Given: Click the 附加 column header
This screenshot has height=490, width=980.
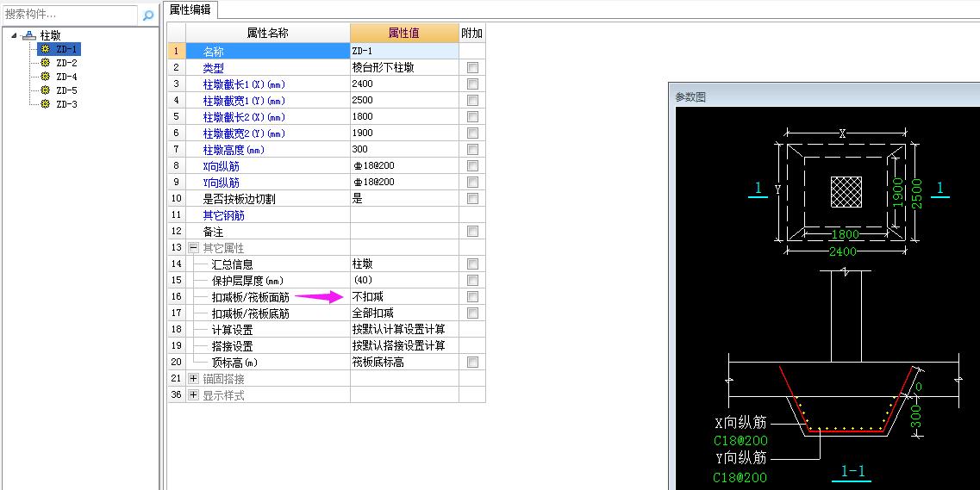Looking at the screenshot, I should point(471,33).
